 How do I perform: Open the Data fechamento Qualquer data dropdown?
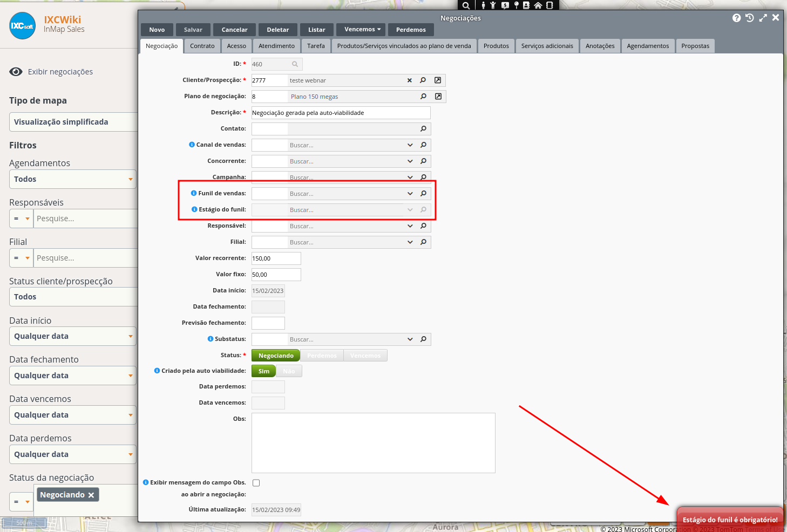[x=73, y=376]
